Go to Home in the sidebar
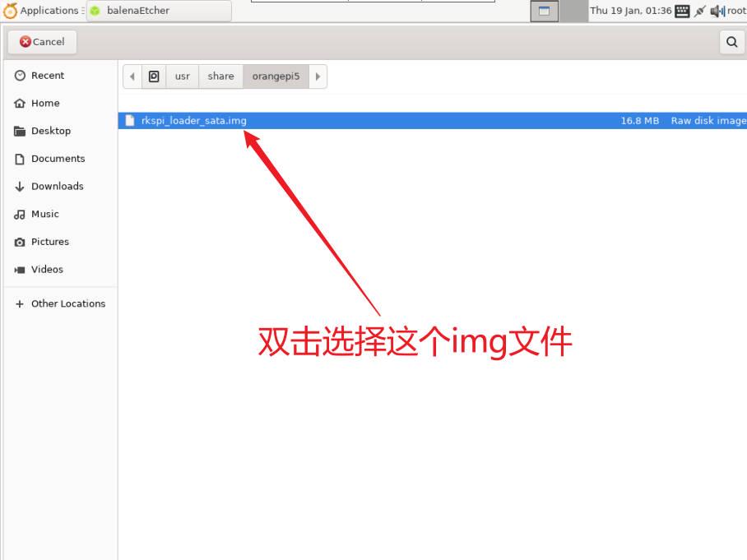Screen dimensions: 747x560 click(61, 103)
